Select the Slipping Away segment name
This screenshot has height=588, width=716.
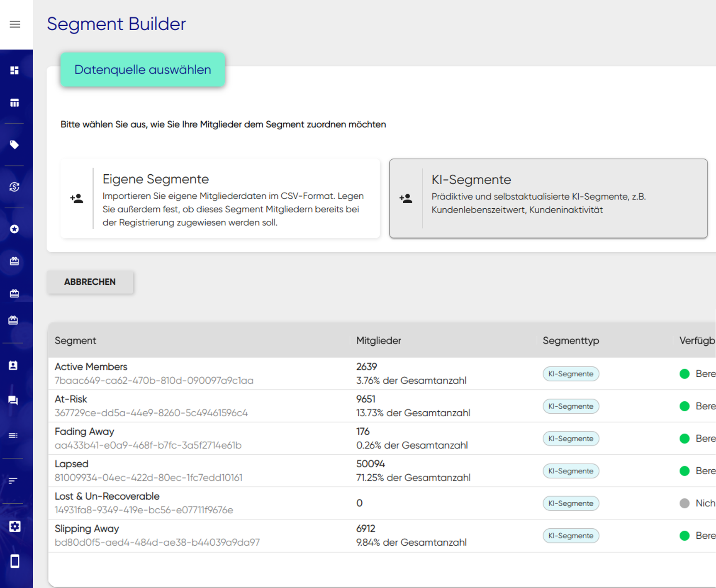pyautogui.click(x=87, y=529)
